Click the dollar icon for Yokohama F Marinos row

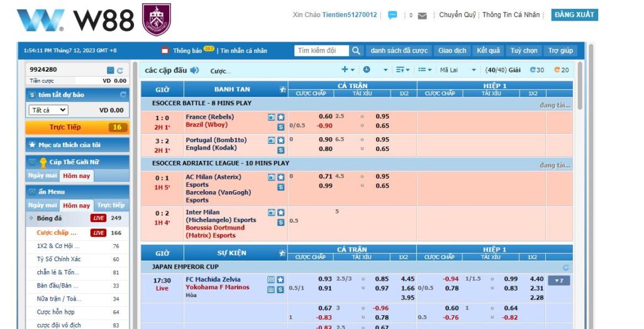click(x=280, y=289)
